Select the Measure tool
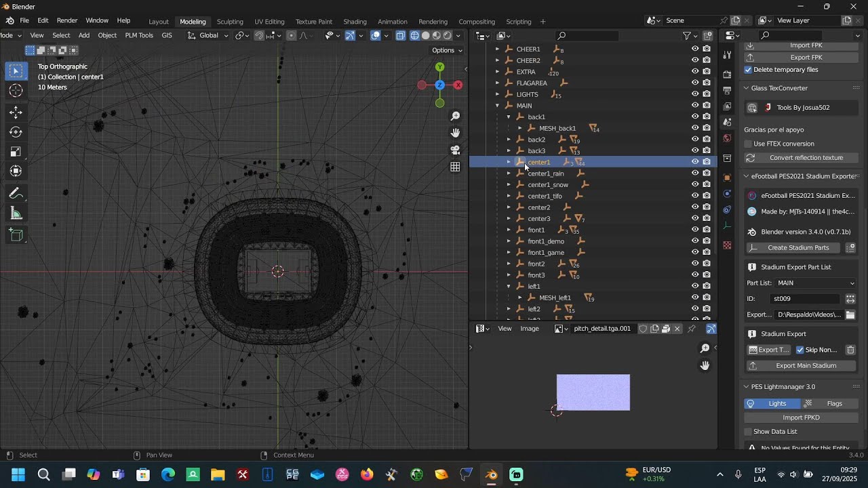 [16, 214]
